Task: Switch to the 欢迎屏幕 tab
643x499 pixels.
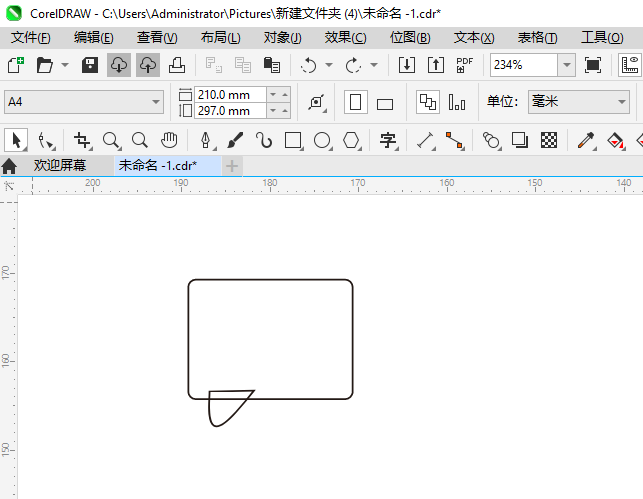Action: point(60,166)
